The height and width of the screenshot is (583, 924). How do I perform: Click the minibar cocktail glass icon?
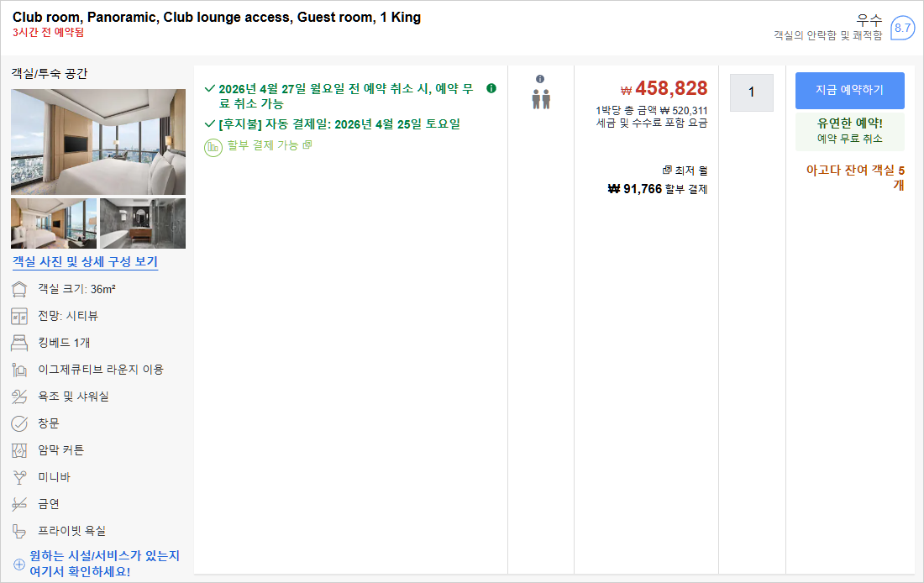click(19, 477)
